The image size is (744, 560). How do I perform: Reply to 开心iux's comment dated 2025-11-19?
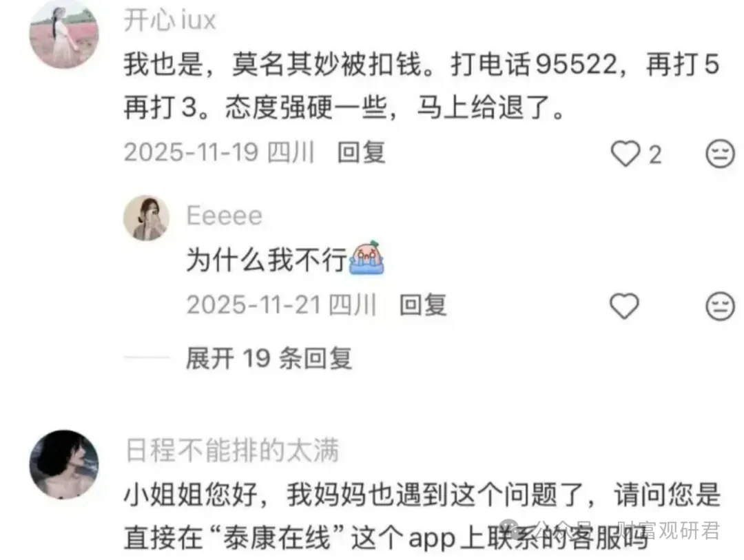click(361, 152)
